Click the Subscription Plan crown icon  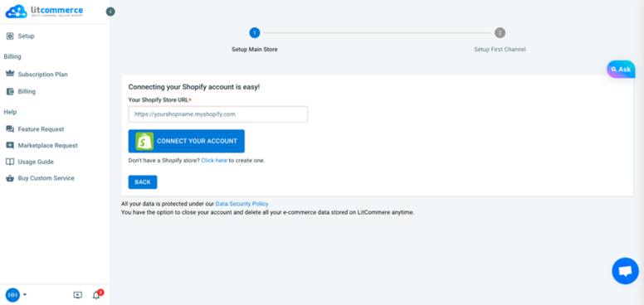(x=10, y=74)
